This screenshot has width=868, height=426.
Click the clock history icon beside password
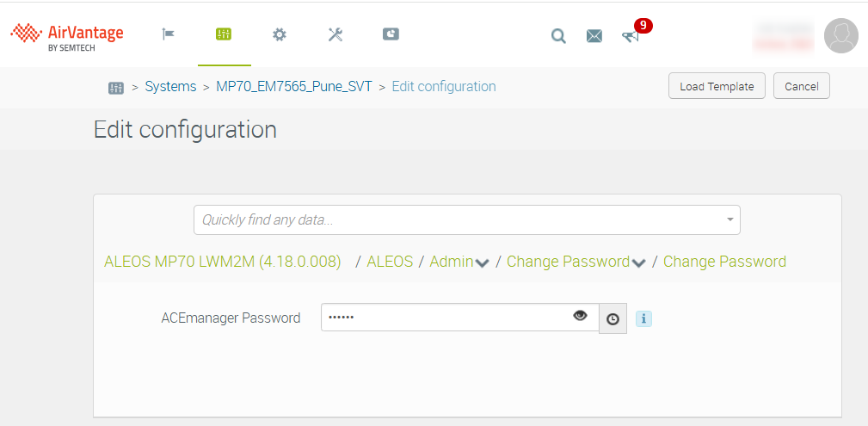613,318
